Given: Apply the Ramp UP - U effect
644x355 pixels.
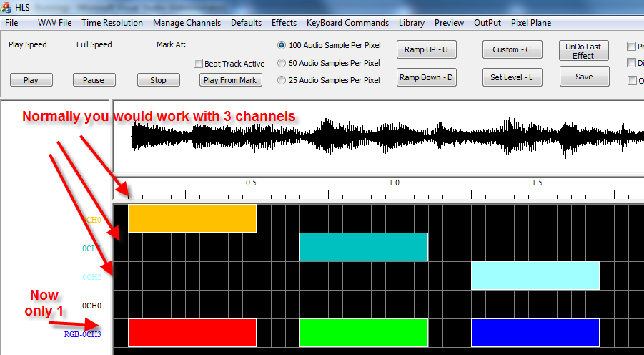Looking at the screenshot, I should point(426,50).
